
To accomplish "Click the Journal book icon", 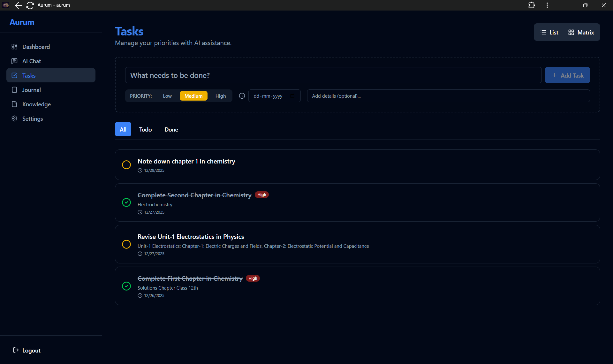I will point(14,90).
